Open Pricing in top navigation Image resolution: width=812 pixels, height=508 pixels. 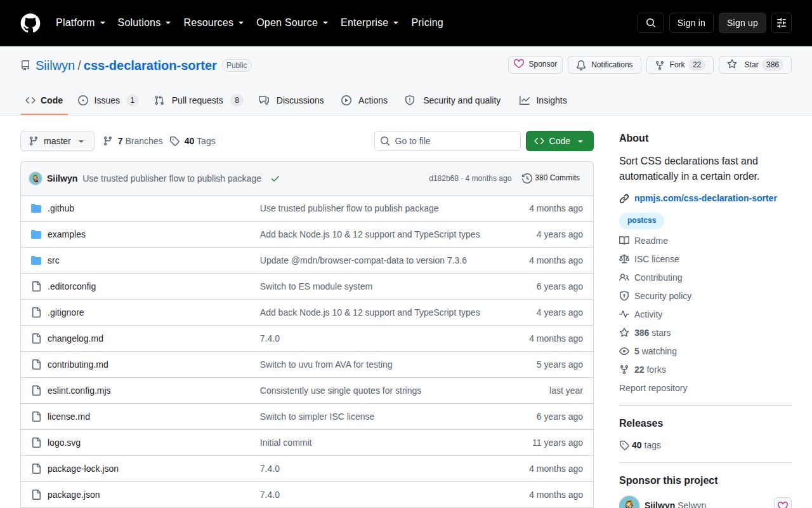427,23
